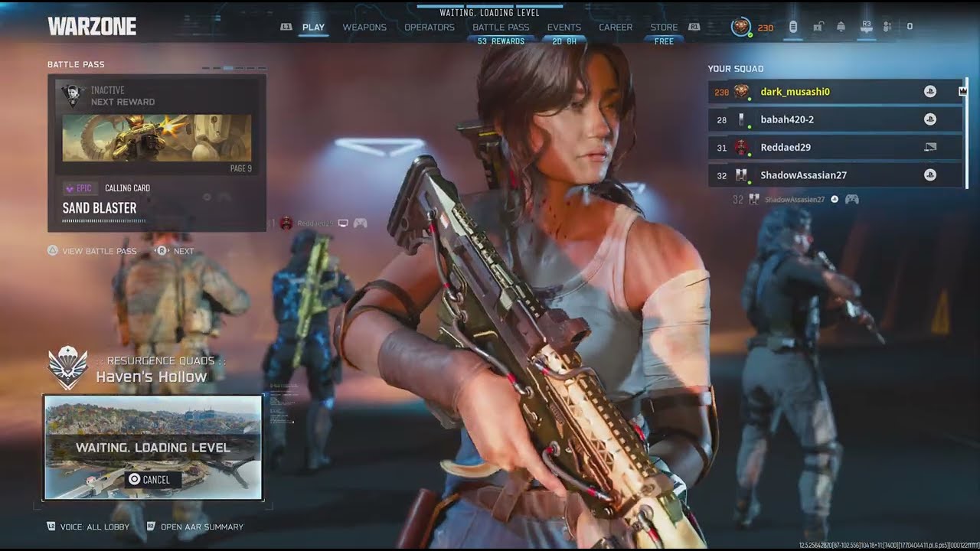Click the L1 previous-tab button icon

pyautogui.click(x=286, y=27)
